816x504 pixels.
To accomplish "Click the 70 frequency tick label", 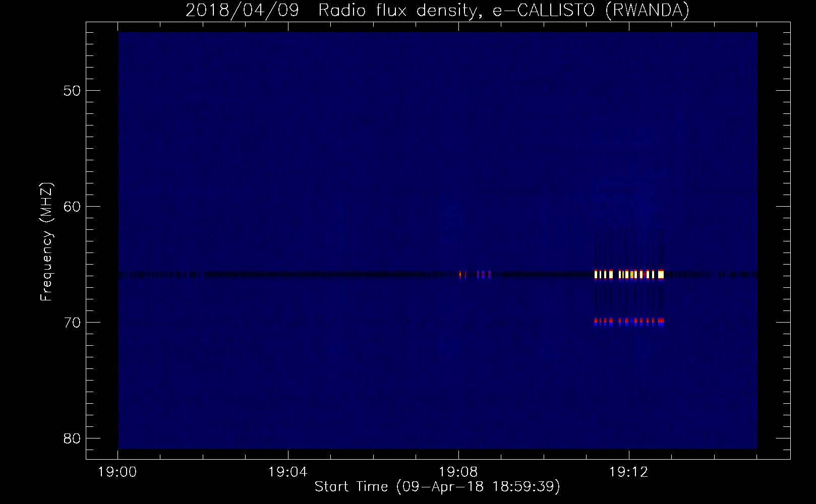I will 72,323.
